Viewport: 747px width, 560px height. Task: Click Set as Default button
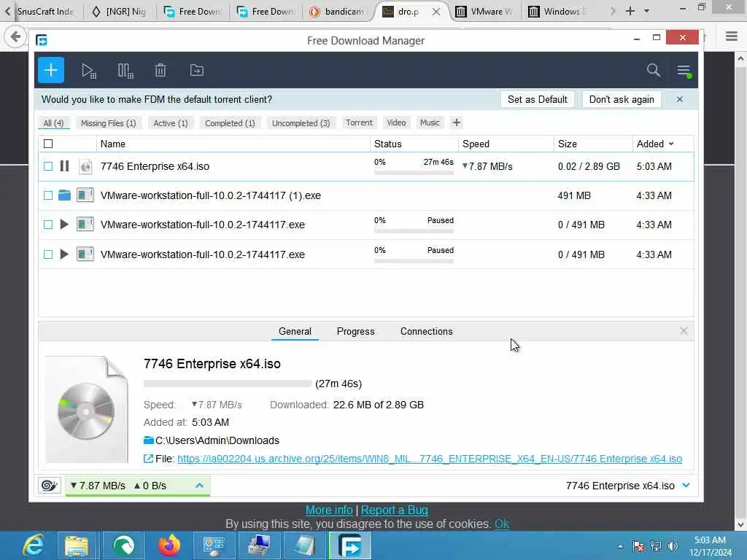pyautogui.click(x=538, y=99)
